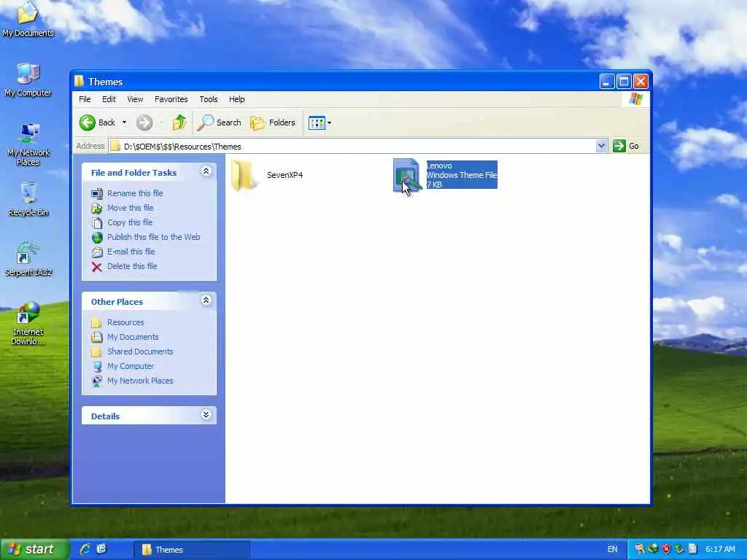Viewport: 747px width, 560px height.
Task: Open My Documents in Other Places
Action: tap(133, 337)
